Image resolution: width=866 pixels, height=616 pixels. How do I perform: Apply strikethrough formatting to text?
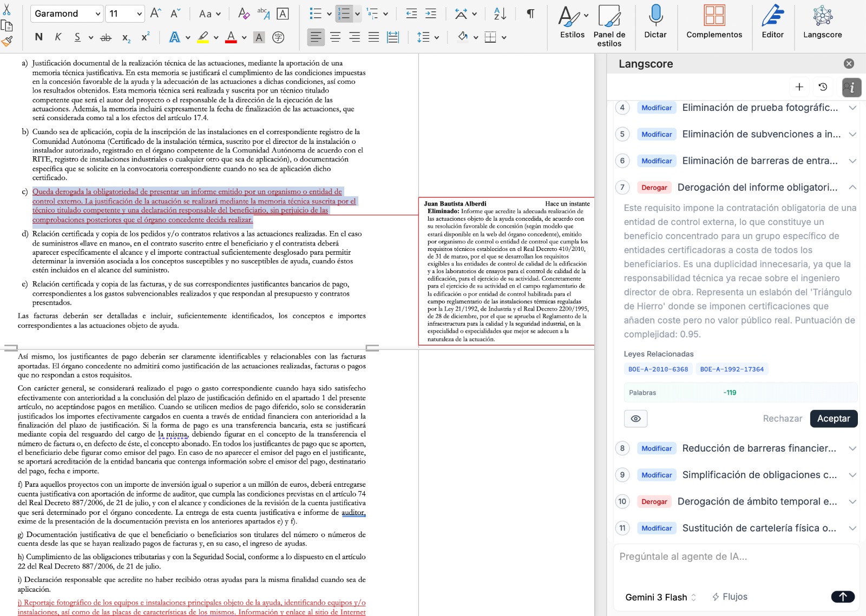[106, 37]
